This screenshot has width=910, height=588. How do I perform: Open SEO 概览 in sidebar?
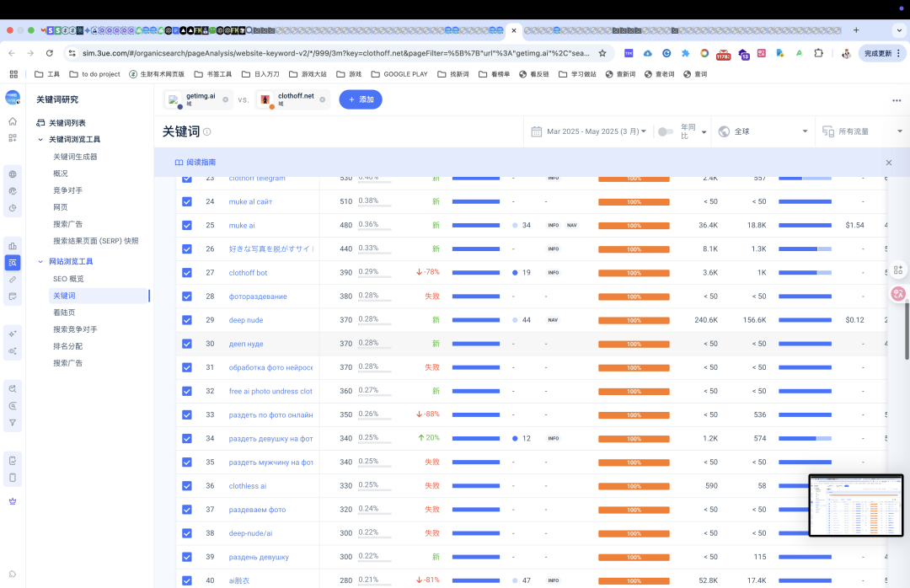pos(68,279)
